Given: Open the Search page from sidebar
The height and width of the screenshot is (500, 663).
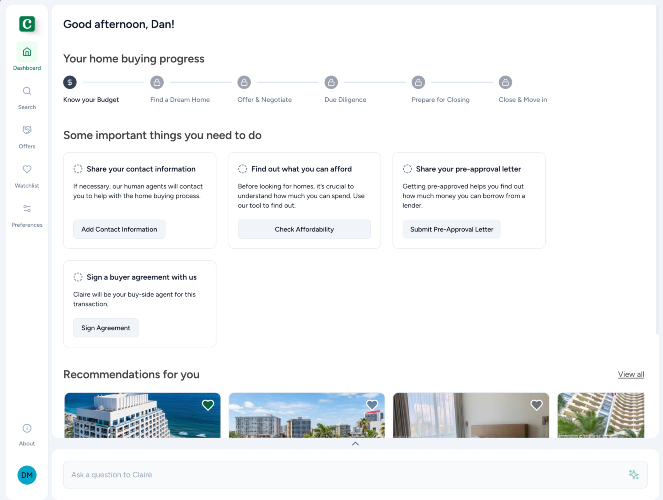Looking at the screenshot, I should [27, 91].
